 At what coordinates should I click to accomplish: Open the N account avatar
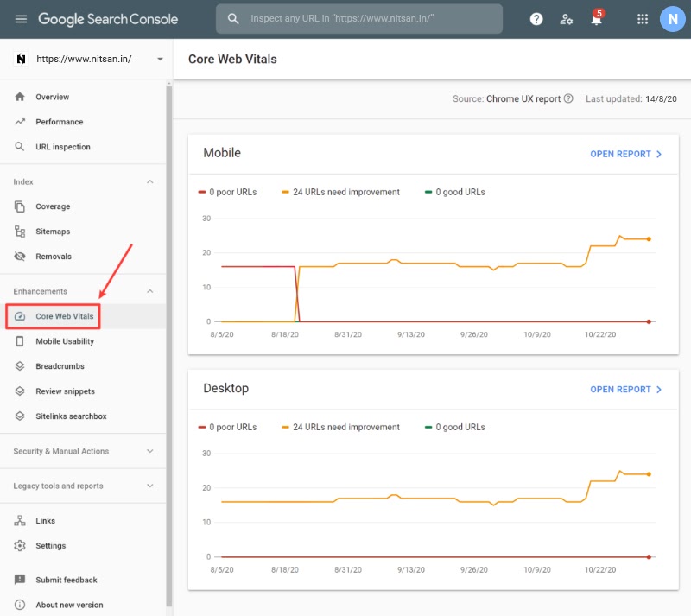point(673,19)
